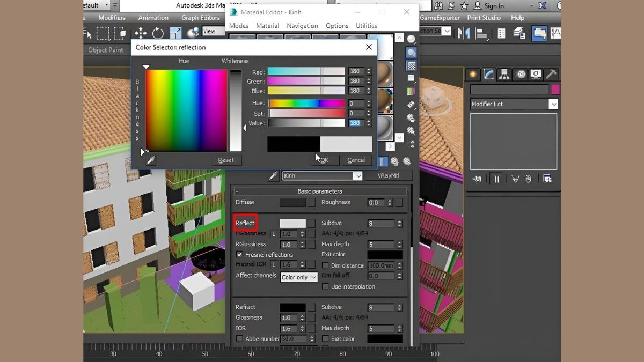Open the Material menu in Material Editor
The height and width of the screenshot is (362, 644).
tap(267, 26)
